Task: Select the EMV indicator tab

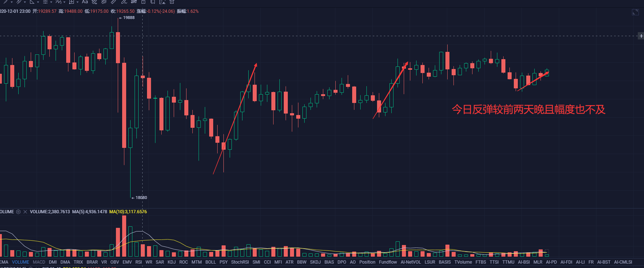Action: pyautogui.click(x=127, y=262)
